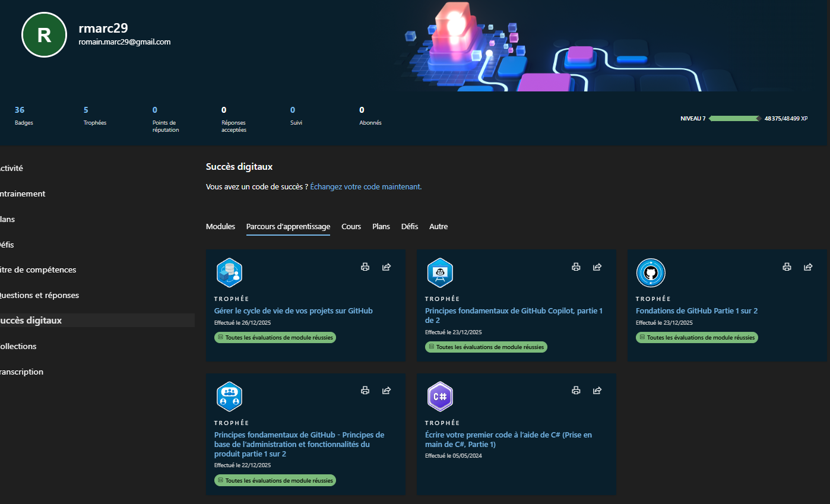Click the purple C# trophy badge
Image resolution: width=830 pixels, height=504 pixels.
pyautogui.click(x=440, y=397)
